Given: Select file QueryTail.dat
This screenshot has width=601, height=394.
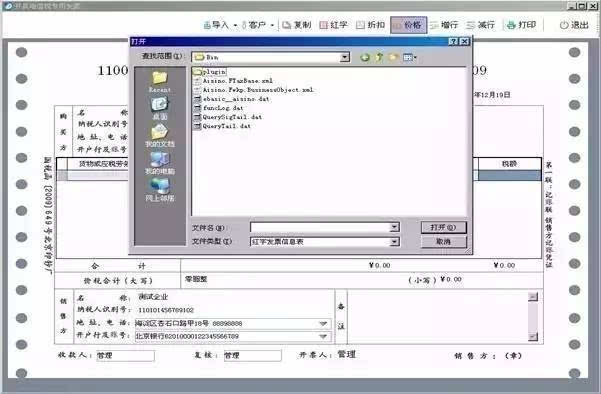Looking at the screenshot, I should (222, 126).
